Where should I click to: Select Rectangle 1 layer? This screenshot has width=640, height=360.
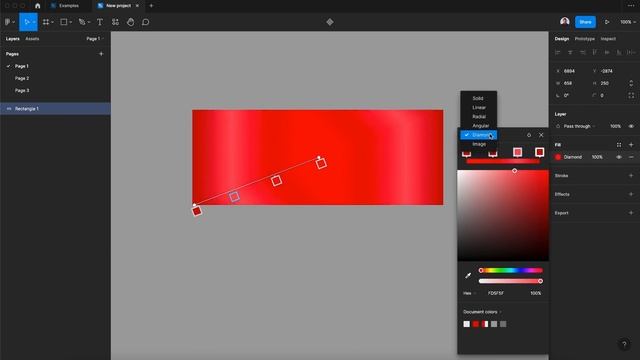click(55, 109)
